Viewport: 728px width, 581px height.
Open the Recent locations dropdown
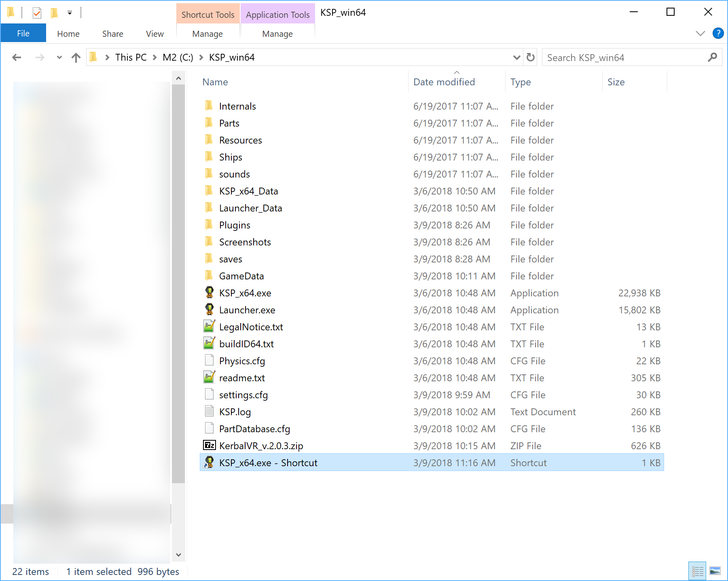tap(59, 57)
